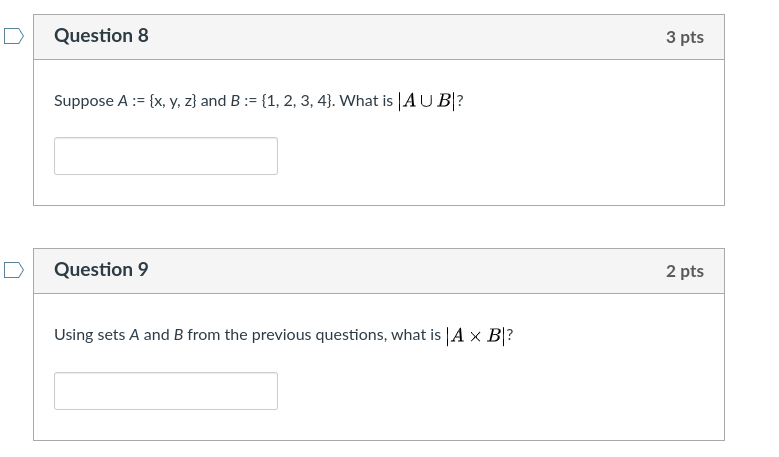Click the 2 pts label
Image resolution: width=779 pixels, height=457 pixels.
(x=685, y=271)
